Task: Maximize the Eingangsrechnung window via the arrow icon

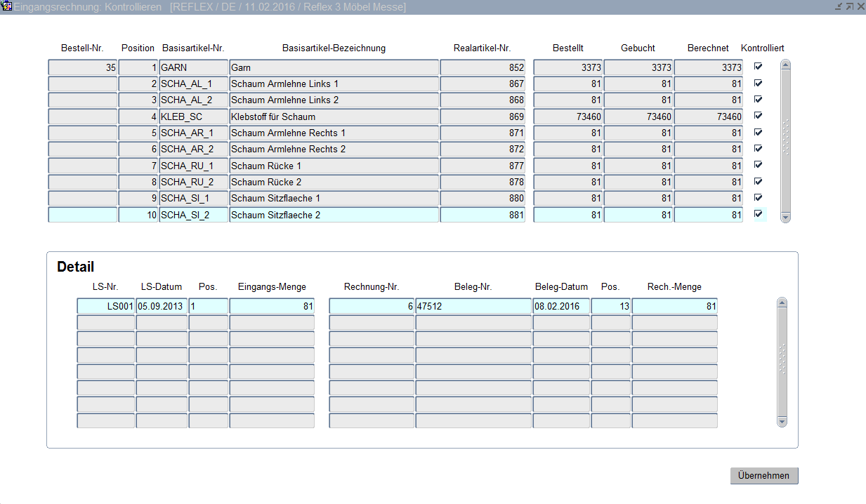Action: click(849, 6)
